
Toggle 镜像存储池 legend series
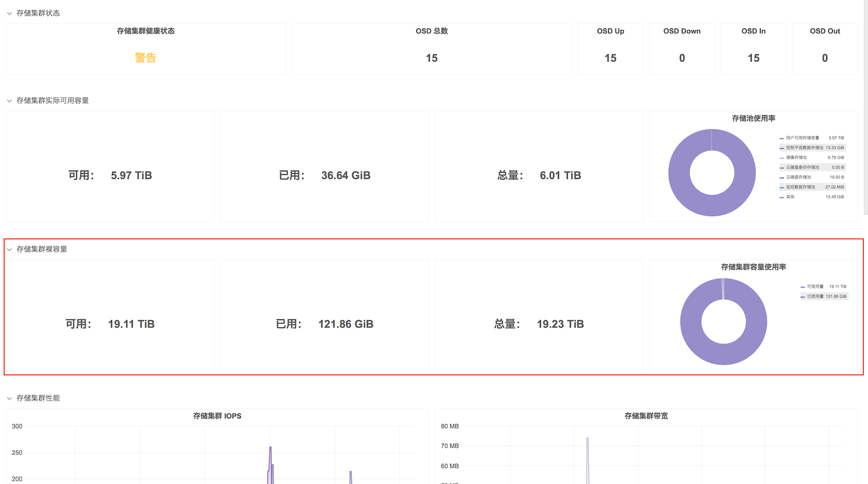click(x=796, y=158)
